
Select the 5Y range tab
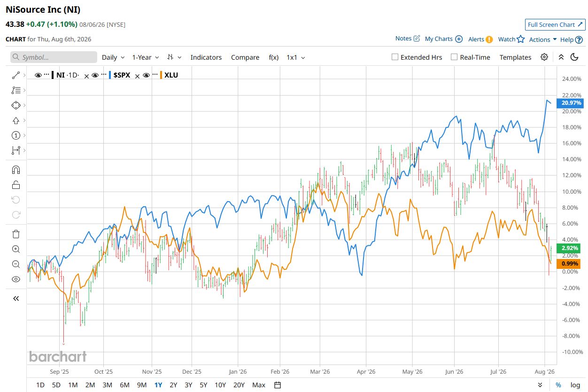coord(203,385)
